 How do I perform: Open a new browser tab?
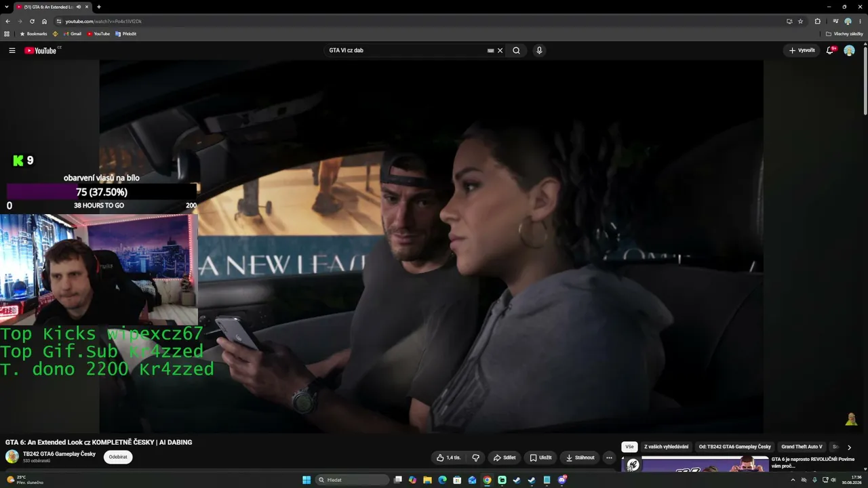click(99, 7)
